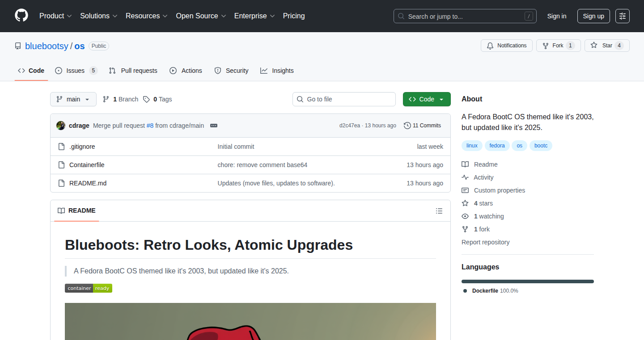
Task: Open commit history clock icon
Action: (407, 126)
